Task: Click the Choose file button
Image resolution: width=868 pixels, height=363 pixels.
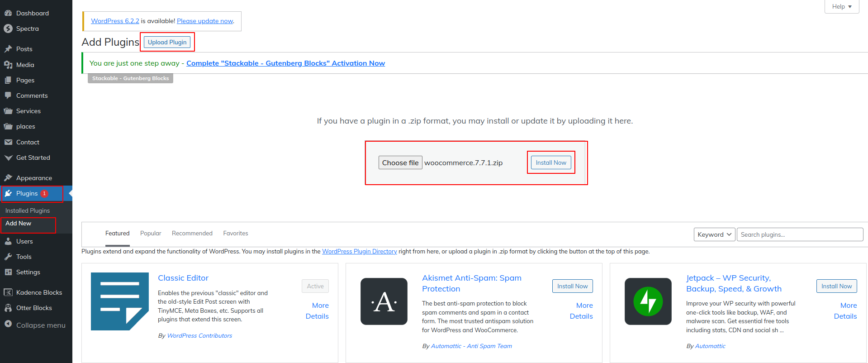Action: pyautogui.click(x=400, y=162)
